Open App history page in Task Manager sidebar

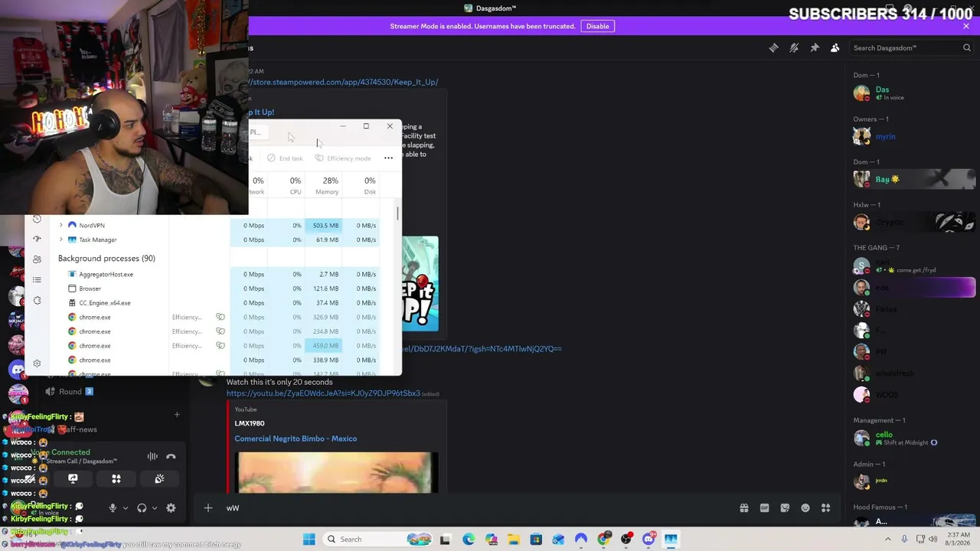click(x=37, y=219)
